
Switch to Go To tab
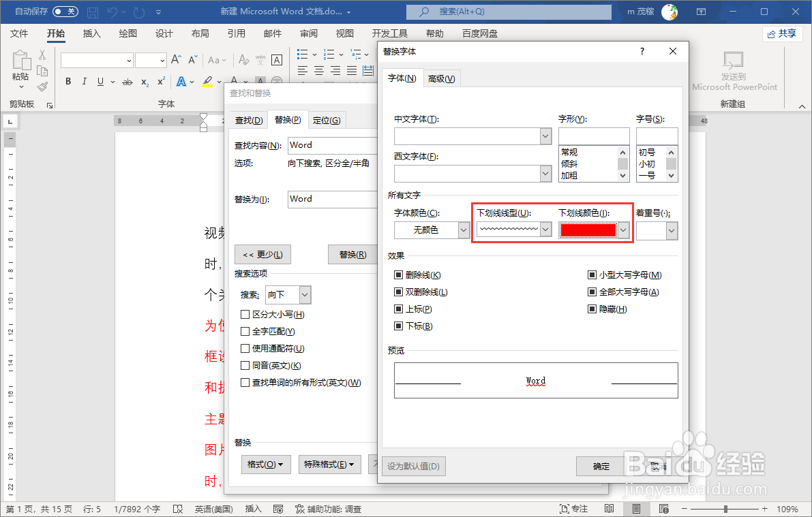coord(327,120)
